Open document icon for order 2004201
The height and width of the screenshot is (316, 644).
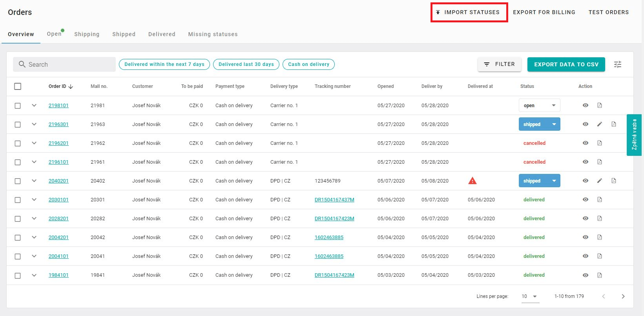tap(600, 237)
